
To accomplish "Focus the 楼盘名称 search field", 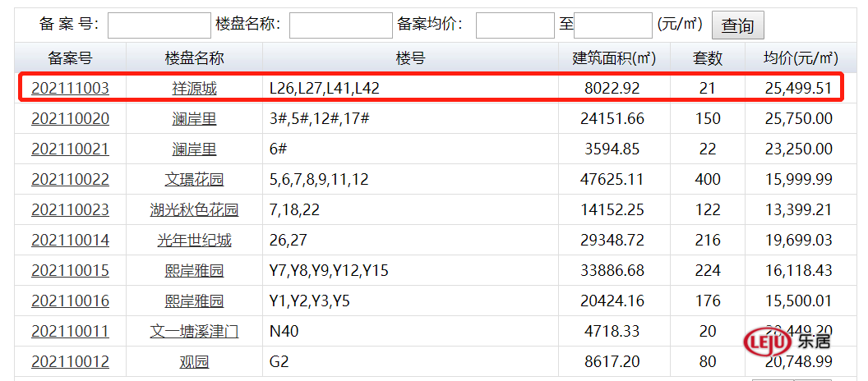I will pos(341,25).
